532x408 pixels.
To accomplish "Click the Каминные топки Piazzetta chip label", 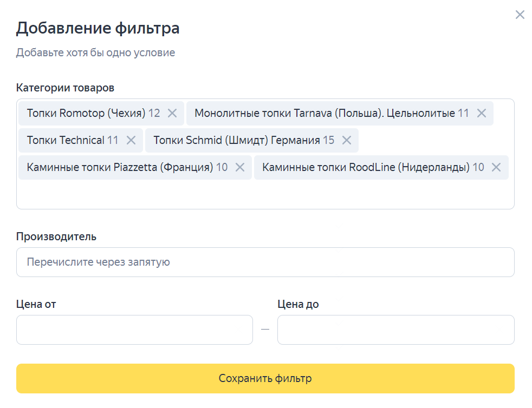I will pos(120,167).
